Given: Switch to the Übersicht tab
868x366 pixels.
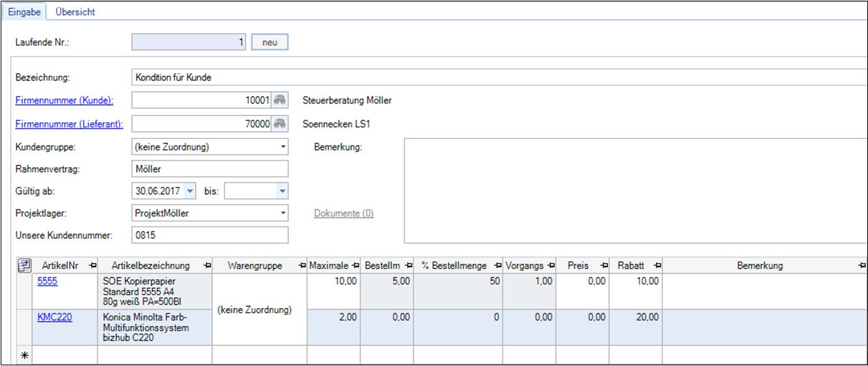Looking at the screenshot, I should tap(75, 12).
